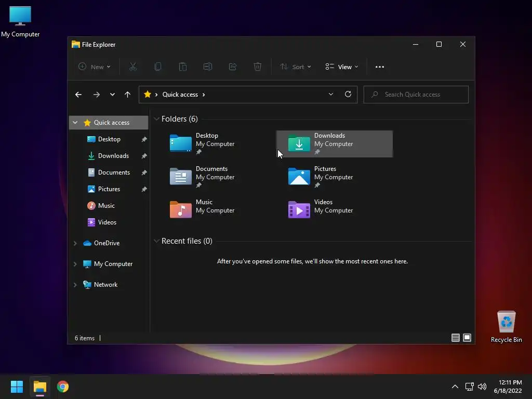Click the pin icon beside Pictures in sidebar
532x399 pixels.
144,189
